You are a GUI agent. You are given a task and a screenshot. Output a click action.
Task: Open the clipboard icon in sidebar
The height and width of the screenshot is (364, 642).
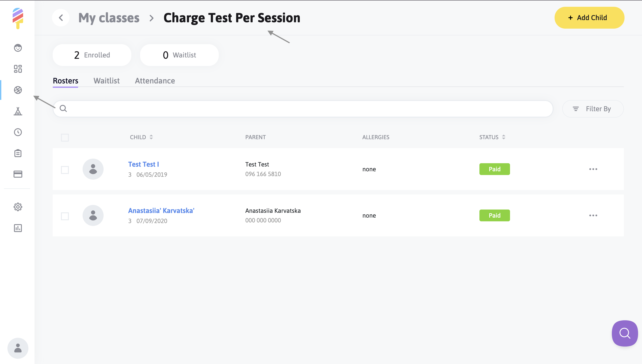tap(18, 153)
